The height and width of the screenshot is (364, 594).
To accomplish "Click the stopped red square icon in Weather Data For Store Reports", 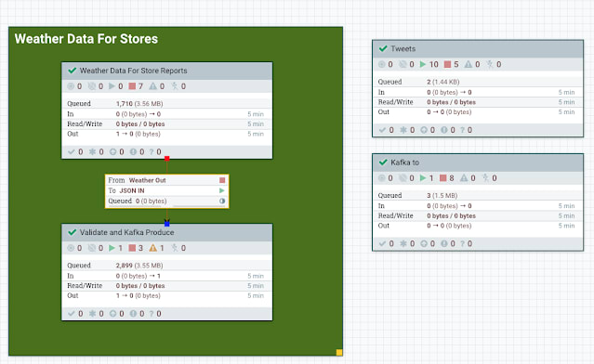I will point(132,86).
